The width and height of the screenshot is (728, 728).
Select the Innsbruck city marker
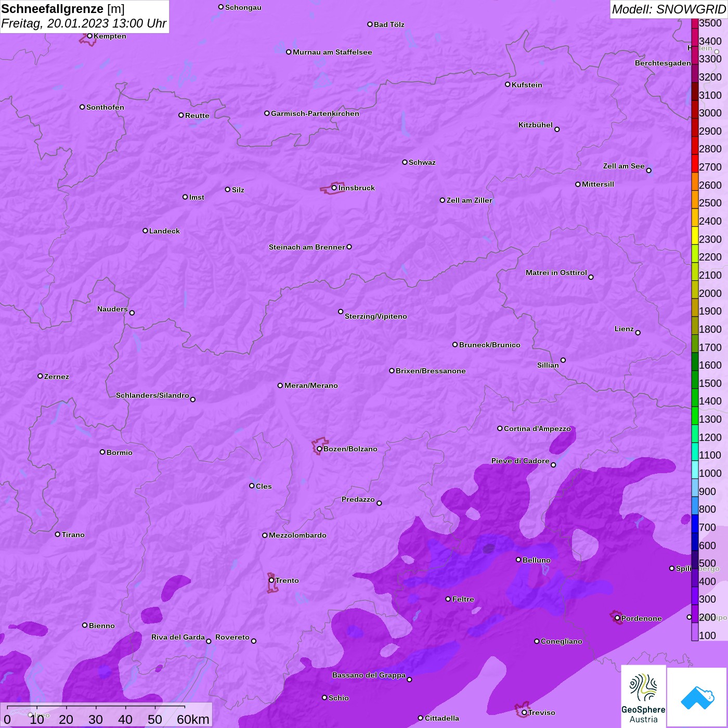[334, 188]
